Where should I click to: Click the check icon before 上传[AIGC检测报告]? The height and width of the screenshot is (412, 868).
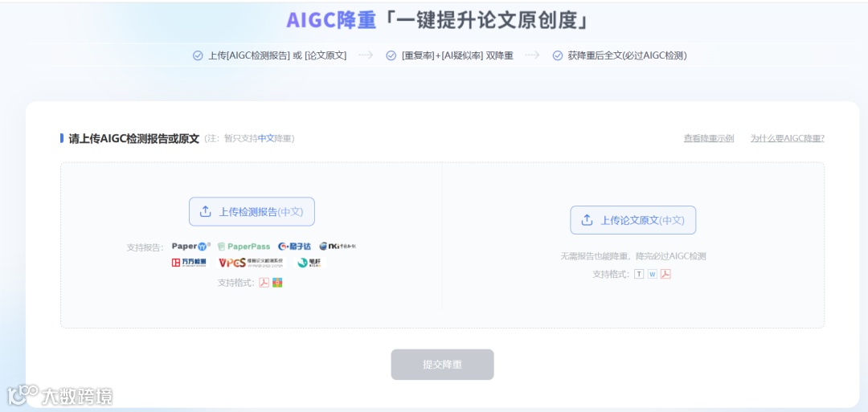click(198, 55)
